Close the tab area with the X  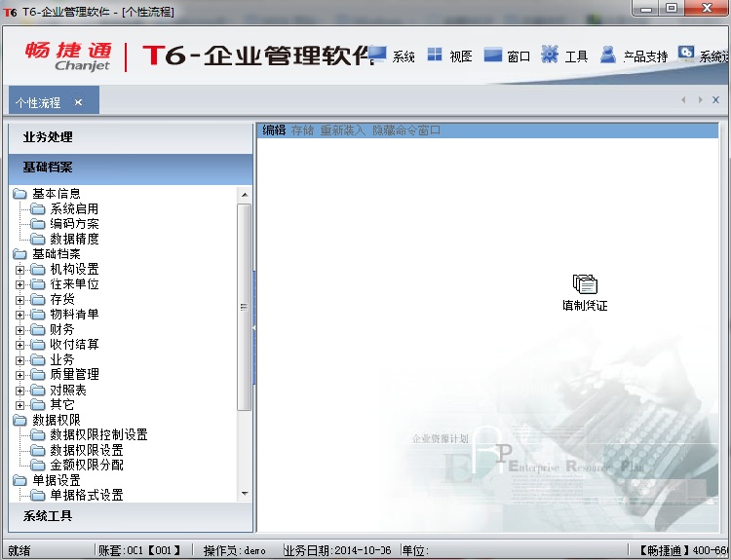point(715,99)
